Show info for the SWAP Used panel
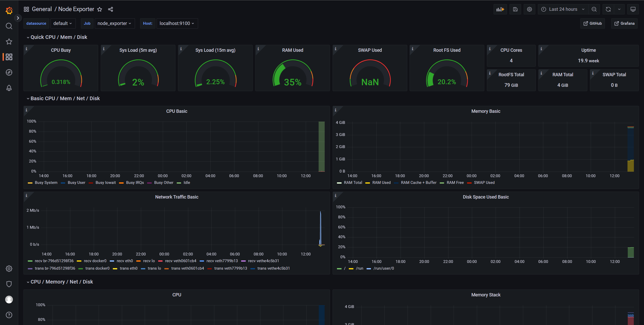644x325 pixels. (x=335, y=49)
